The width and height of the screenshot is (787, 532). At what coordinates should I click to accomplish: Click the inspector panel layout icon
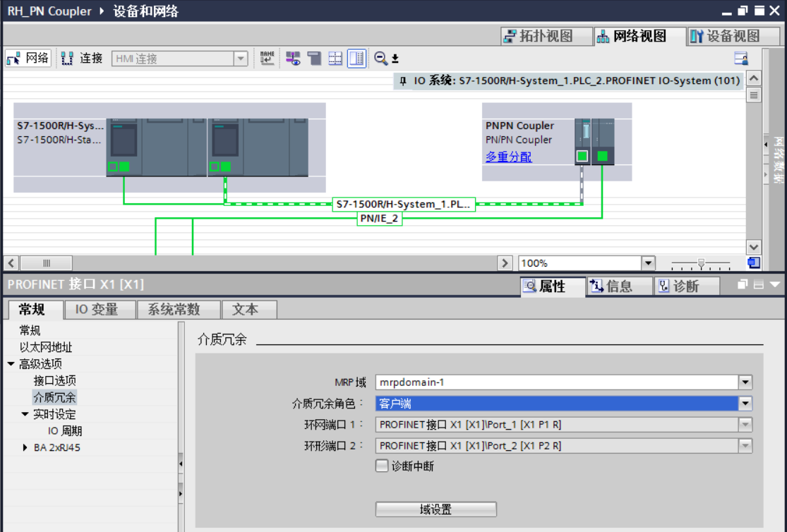pos(758,284)
